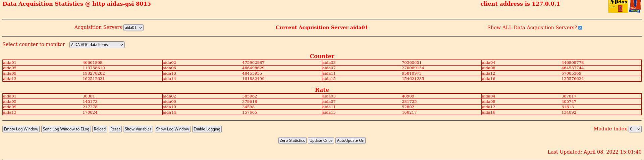Click the Reset button
Screen dimensions: 644x160
115,129
